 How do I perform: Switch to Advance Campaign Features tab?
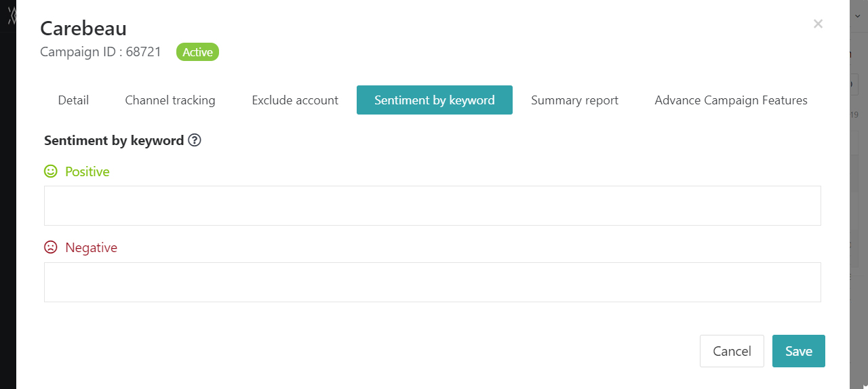pyautogui.click(x=731, y=100)
